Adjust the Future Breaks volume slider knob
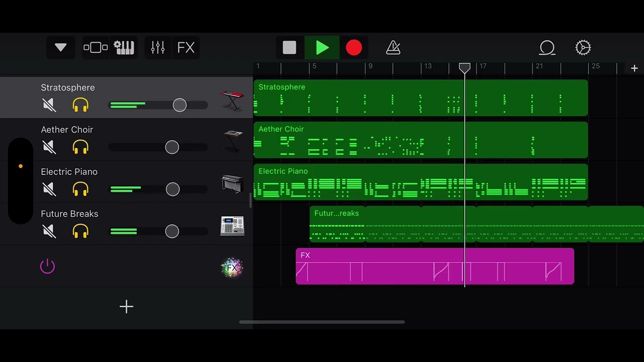 (172, 231)
